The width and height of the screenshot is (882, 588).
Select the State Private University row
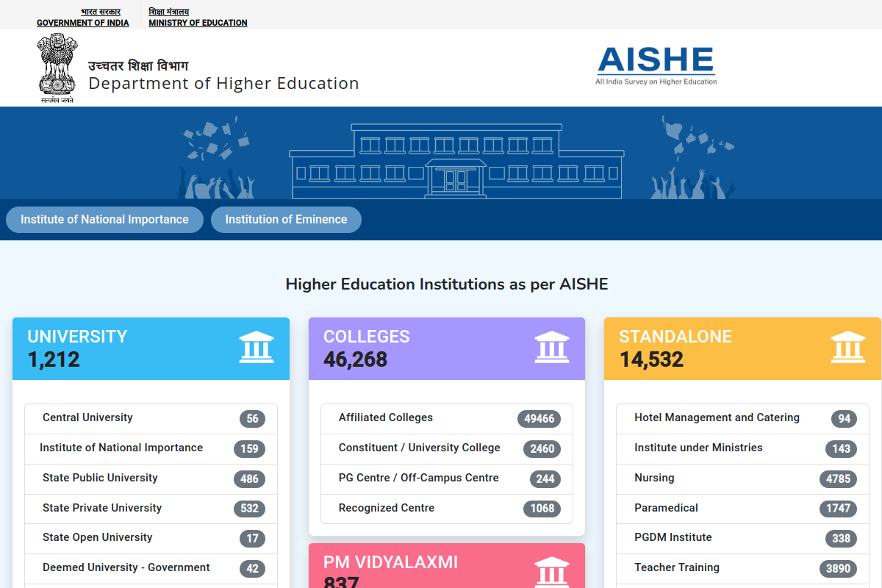(151, 509)
